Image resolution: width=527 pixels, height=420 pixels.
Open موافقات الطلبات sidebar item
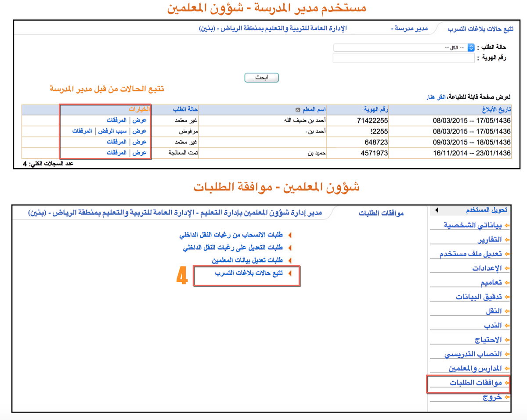pos(476,383)
